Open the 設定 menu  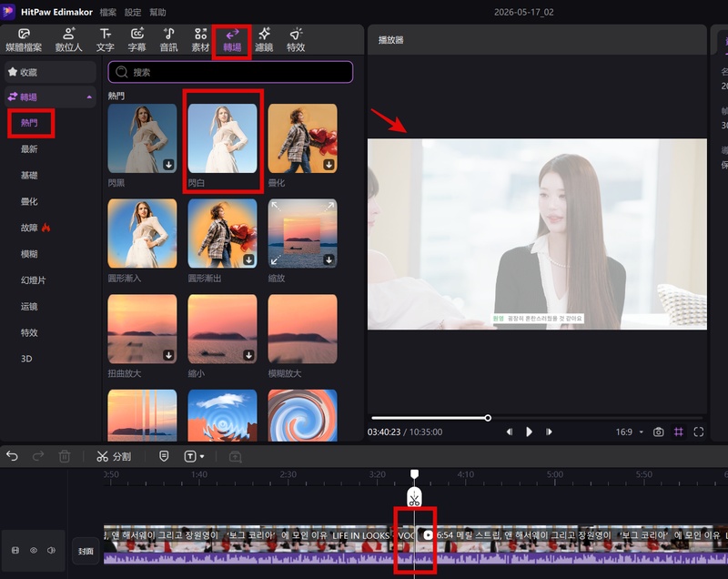pyautogui.click(x=133, y=12)
